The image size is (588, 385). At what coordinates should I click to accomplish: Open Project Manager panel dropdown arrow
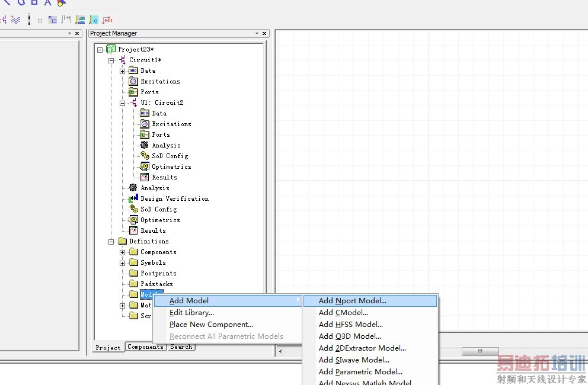coord(257,33)
